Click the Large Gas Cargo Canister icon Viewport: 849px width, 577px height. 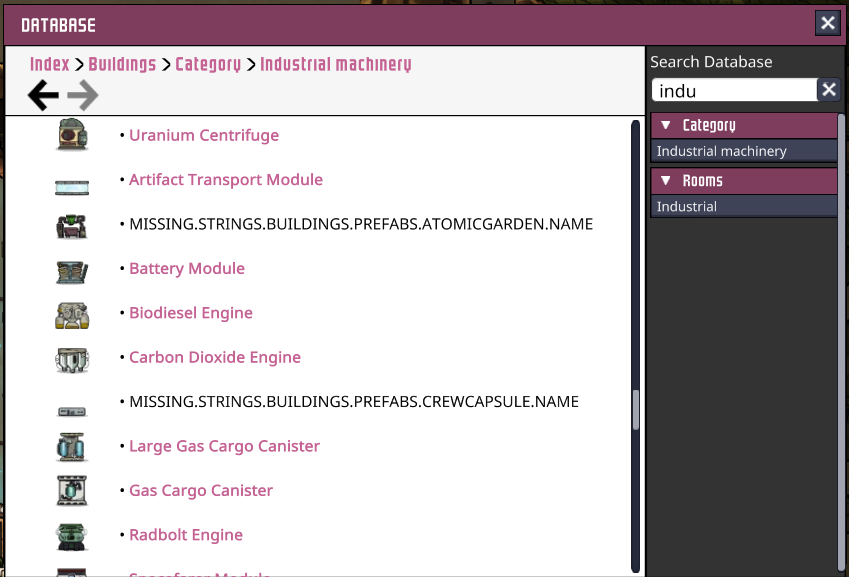[72, 446]
